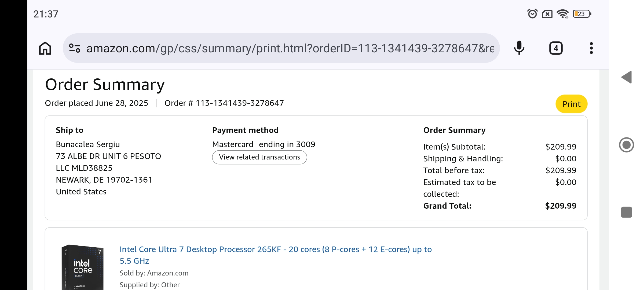644x290 pixels.
Task: Open the tab switcher showing 4 tabs
Action: [556, 48]
